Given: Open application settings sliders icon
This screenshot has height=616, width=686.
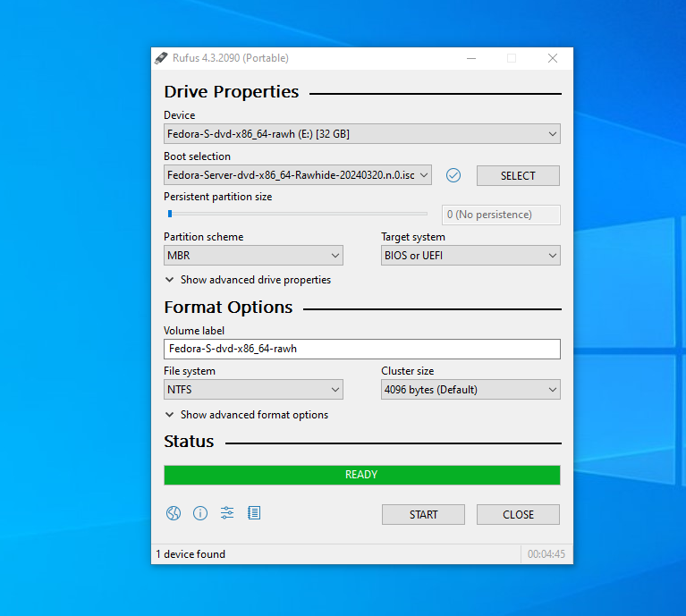Looking at the screenshot, I should [x=227, y=513].
